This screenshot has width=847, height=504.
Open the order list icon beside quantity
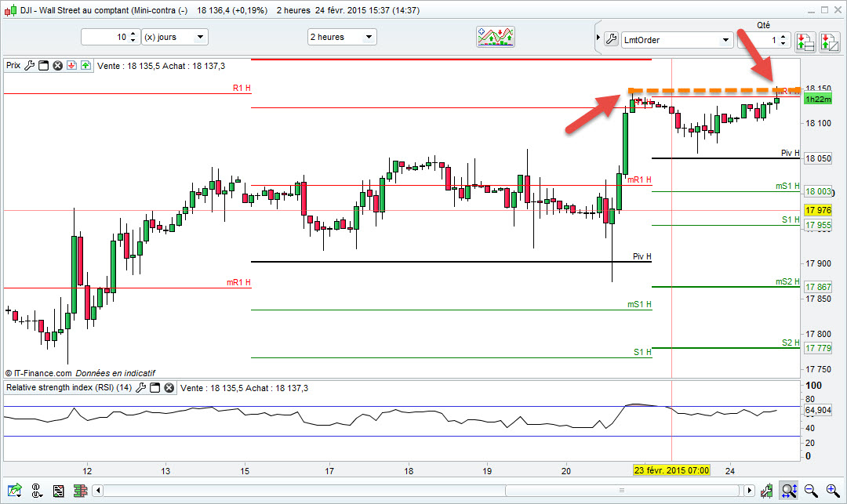coord(805,41)
